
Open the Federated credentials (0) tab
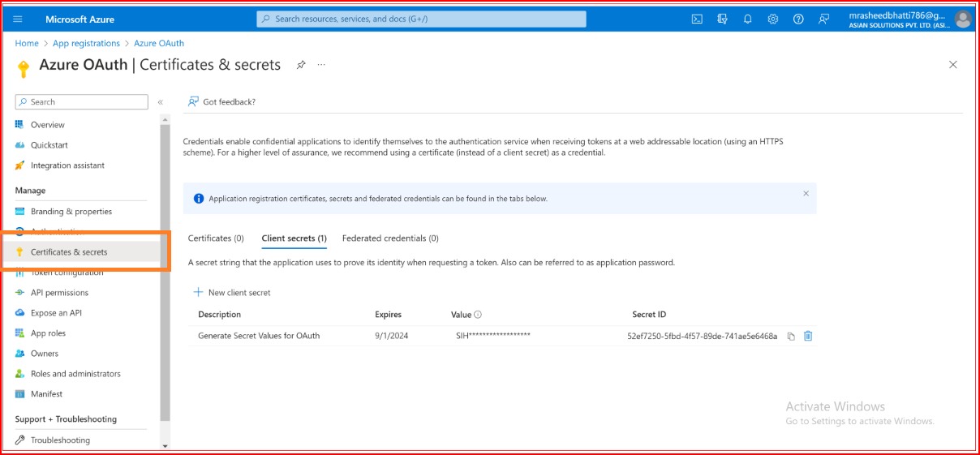point(390,238)
